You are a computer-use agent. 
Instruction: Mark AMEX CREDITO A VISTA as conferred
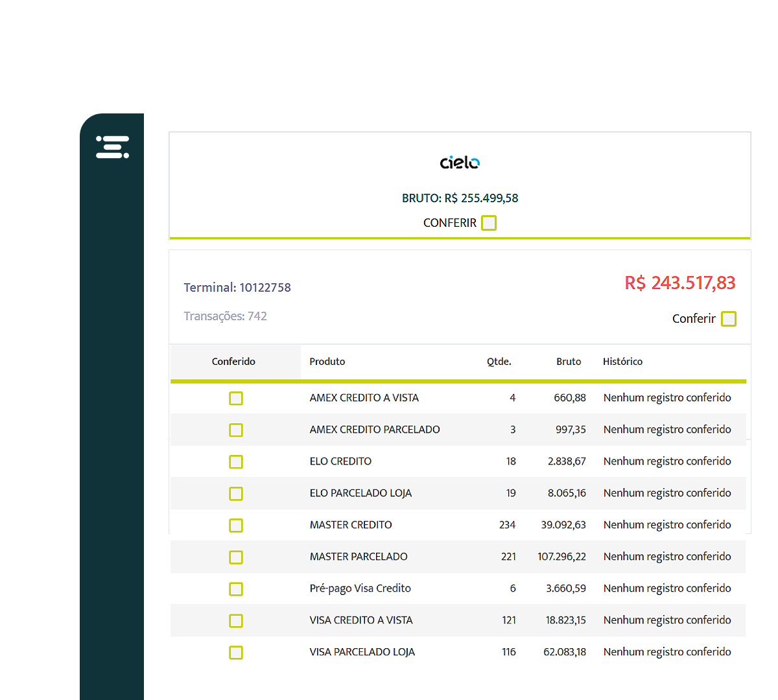[x=236, y=398]
